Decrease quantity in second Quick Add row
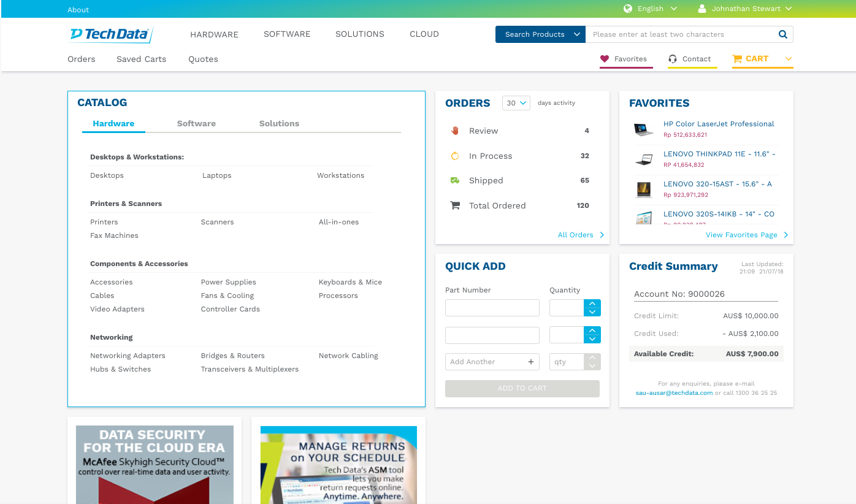Image resolution: width=856 pixels, height=504 pixels. 592,339
